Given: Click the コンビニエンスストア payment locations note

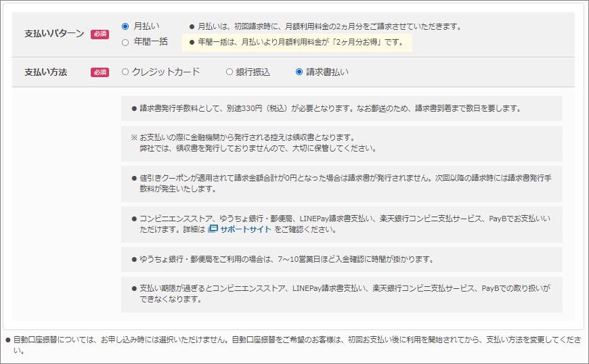Looking at the screenshot, I should click(341, 224).
